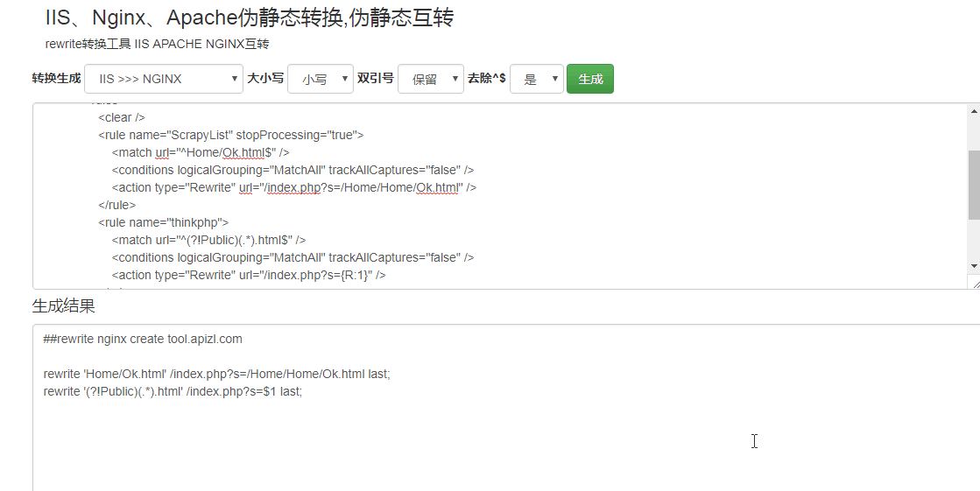Click the 大小写 label
The image size is (980, 491).
[265, 78]
